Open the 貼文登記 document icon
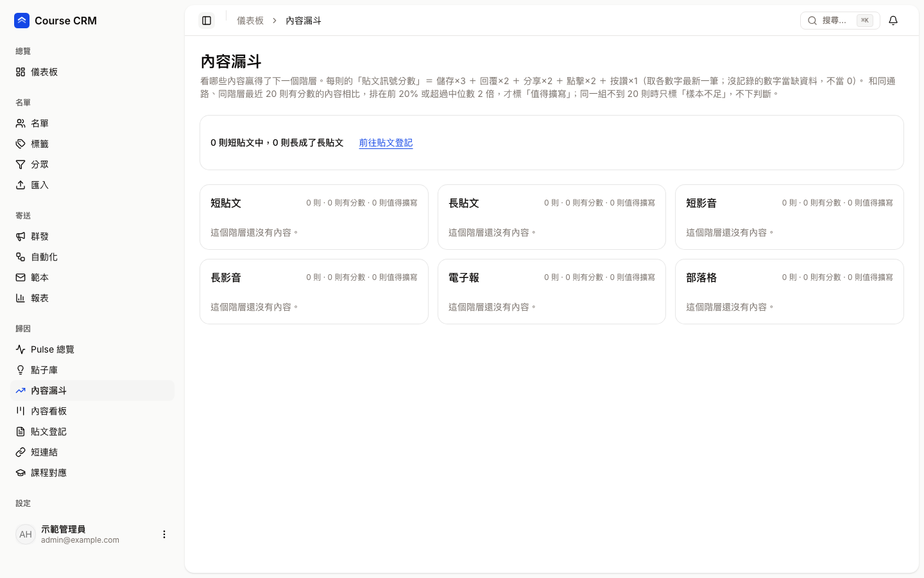924x578 pixels. (21, 432)
